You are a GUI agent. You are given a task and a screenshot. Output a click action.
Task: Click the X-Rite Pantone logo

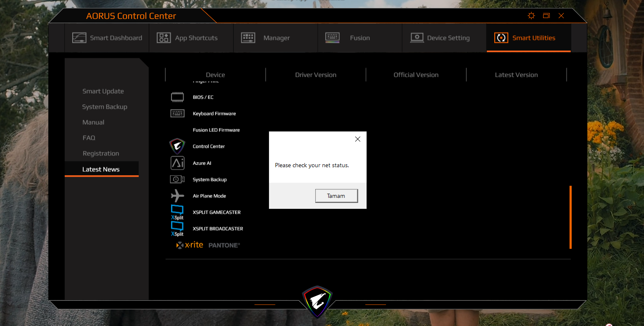pyautogui.click(x=208, y=245)
